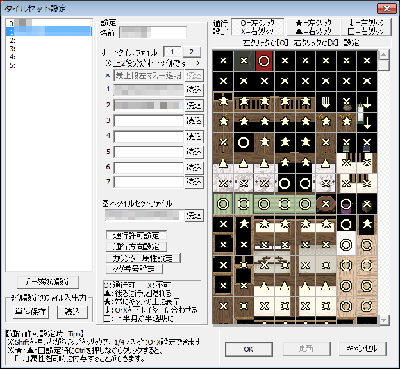Viewport: 400px width, 369px height.
Task: Click the empty file field for autotile slot 3
Action: 149,121
